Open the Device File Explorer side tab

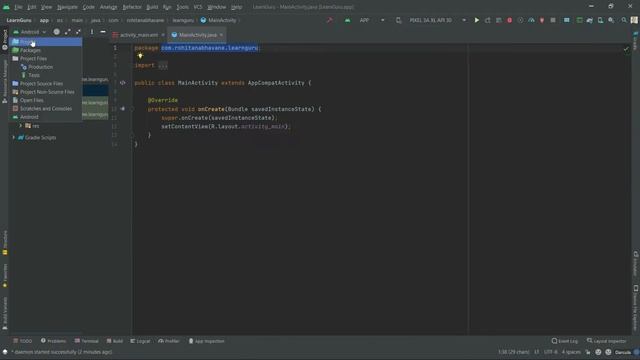636,308
